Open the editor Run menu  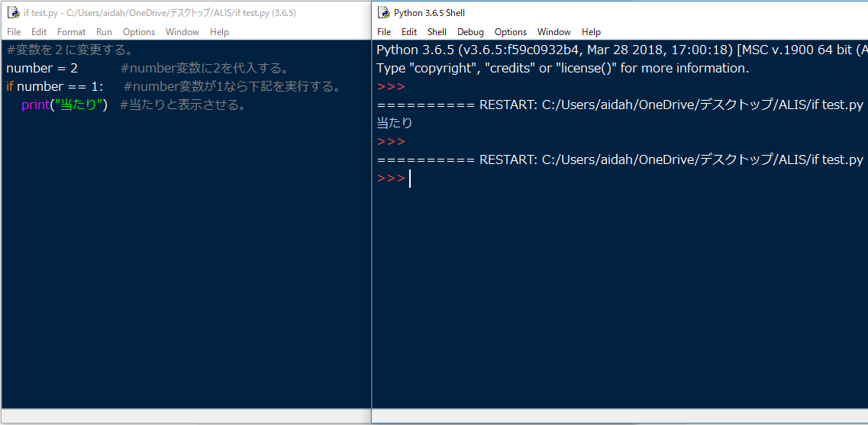click(104, 32)
